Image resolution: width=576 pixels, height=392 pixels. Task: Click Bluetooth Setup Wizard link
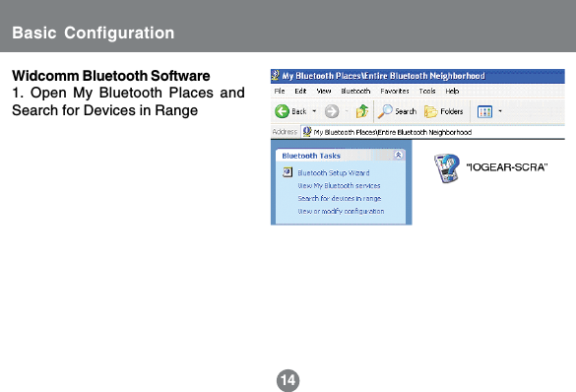[334, 172]
